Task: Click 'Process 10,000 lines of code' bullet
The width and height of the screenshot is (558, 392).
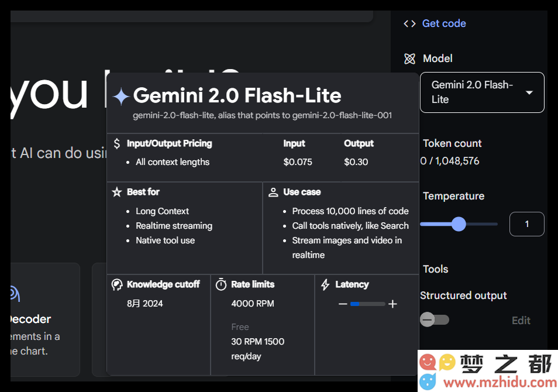Action: pyautogui.click(x=350, y=211)
